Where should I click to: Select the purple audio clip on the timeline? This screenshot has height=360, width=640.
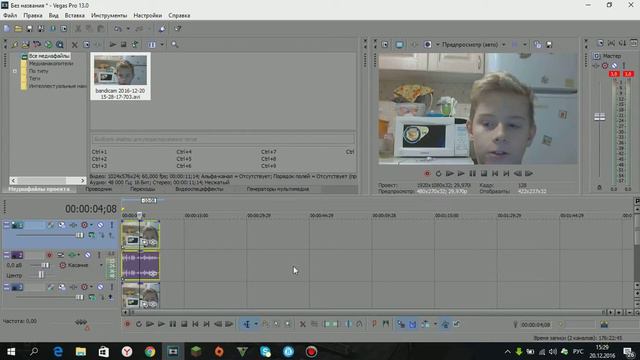point(140,266)
